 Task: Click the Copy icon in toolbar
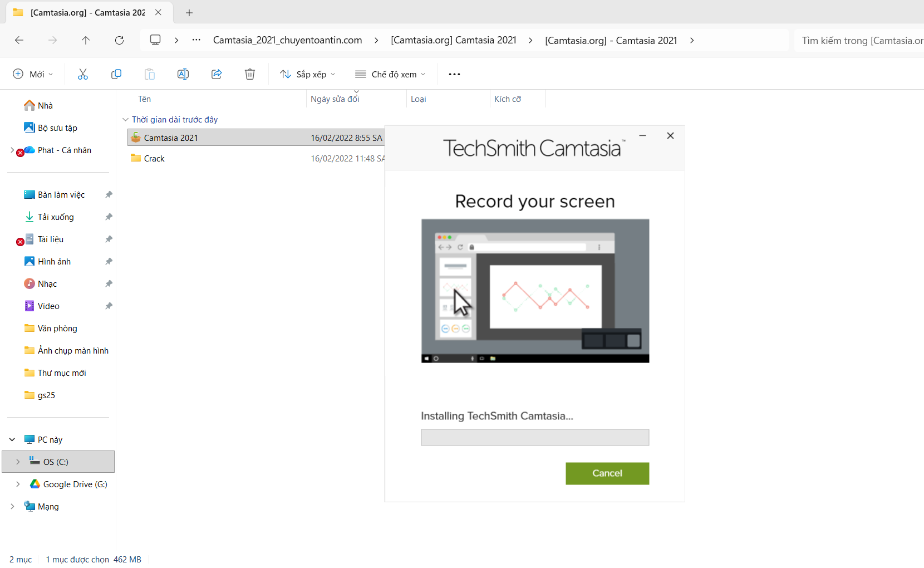116,74
